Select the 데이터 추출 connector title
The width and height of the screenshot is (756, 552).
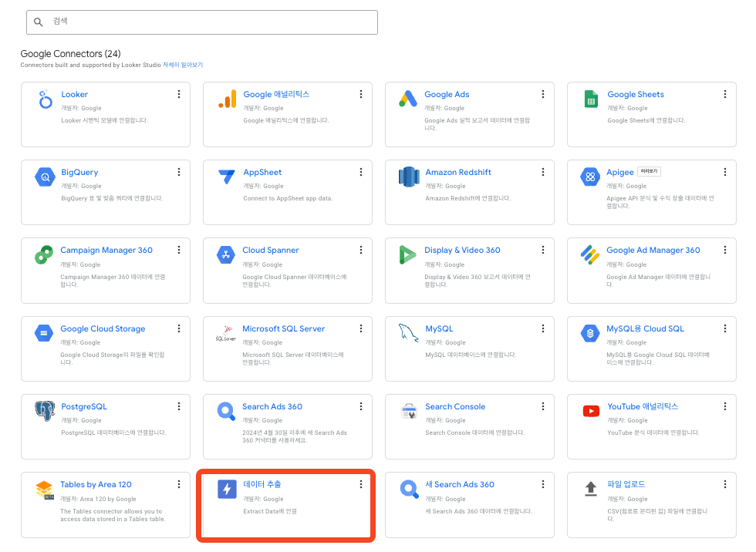[x=262, y=484]
